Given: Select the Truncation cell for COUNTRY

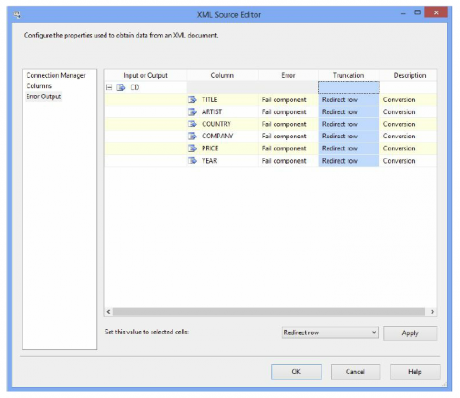Looking at the screenshot, I should coord(349,124).
